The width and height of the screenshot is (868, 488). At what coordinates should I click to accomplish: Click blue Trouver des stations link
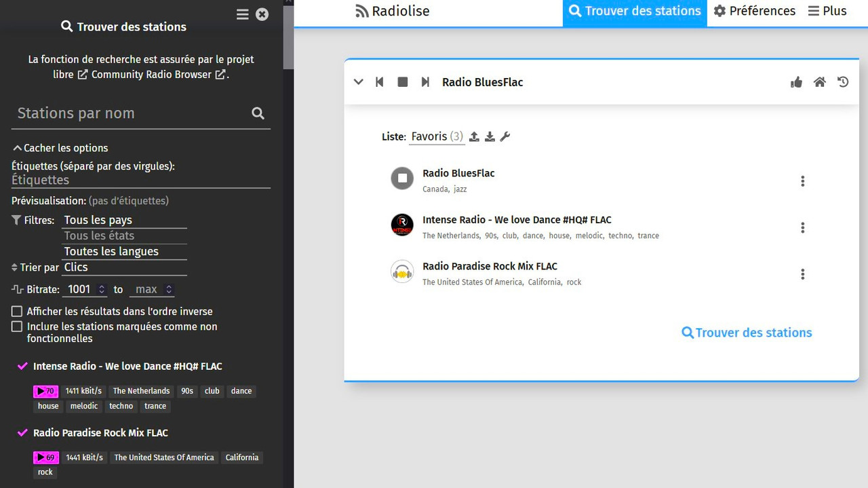coord(747,333)
